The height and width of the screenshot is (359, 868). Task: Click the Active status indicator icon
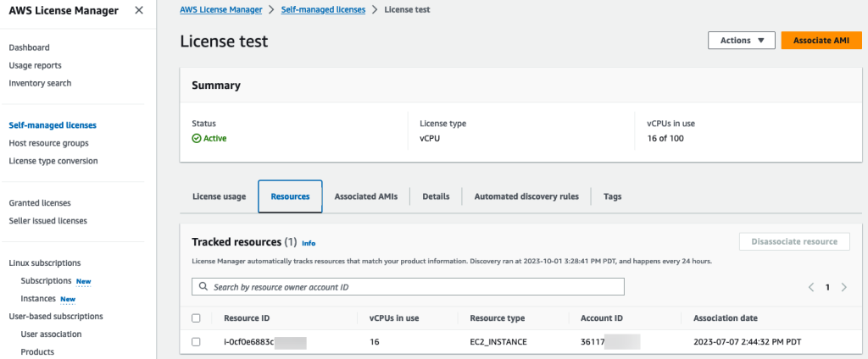coord(196,138)
